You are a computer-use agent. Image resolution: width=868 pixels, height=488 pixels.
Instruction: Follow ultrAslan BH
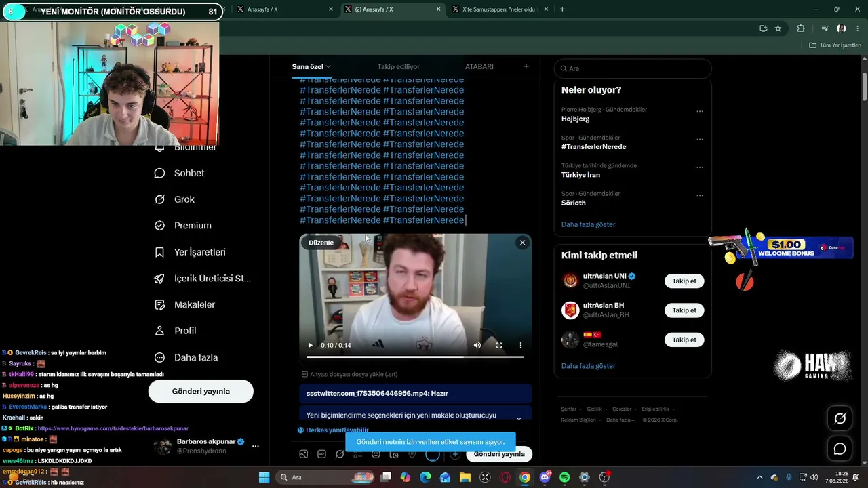pos(684,310)
